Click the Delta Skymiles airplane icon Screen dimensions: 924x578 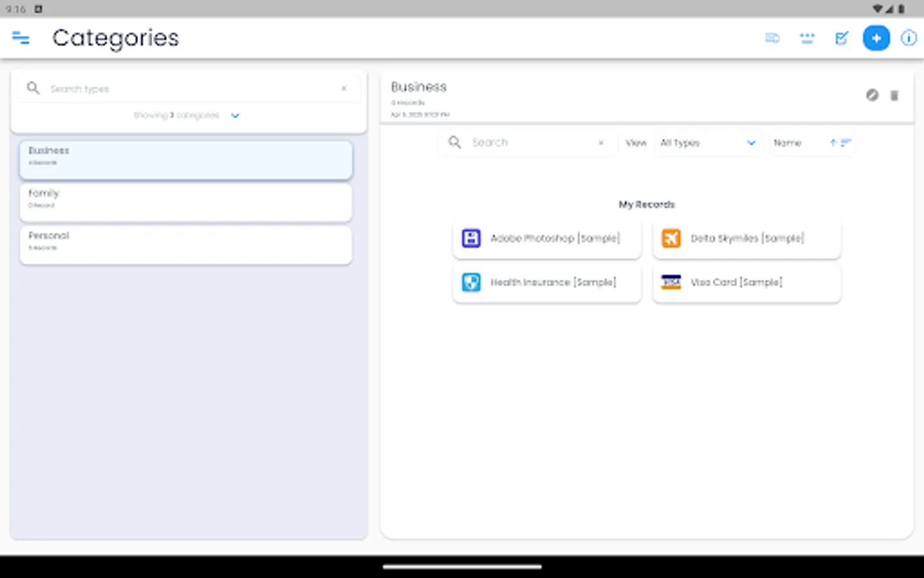coord(671,238)
